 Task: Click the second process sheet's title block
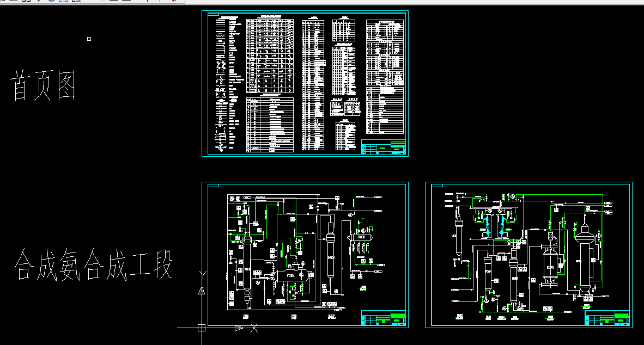[607, 318]
